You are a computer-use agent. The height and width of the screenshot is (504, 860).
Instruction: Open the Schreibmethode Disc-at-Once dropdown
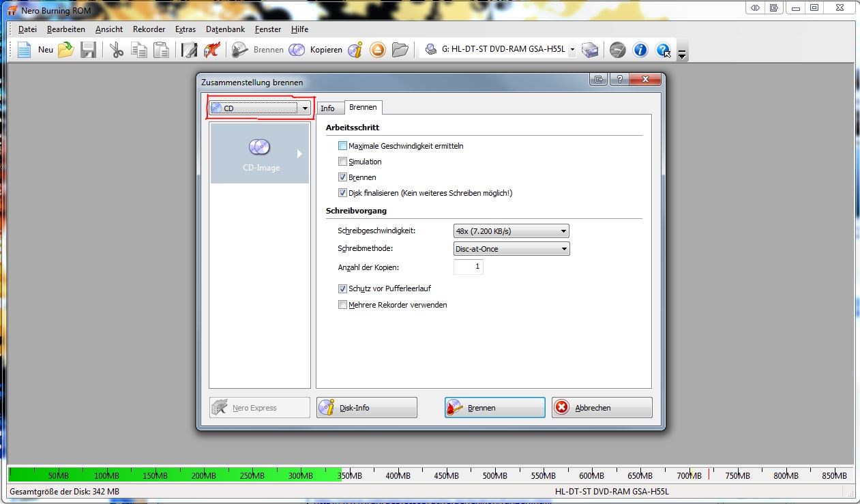point(511,249)
